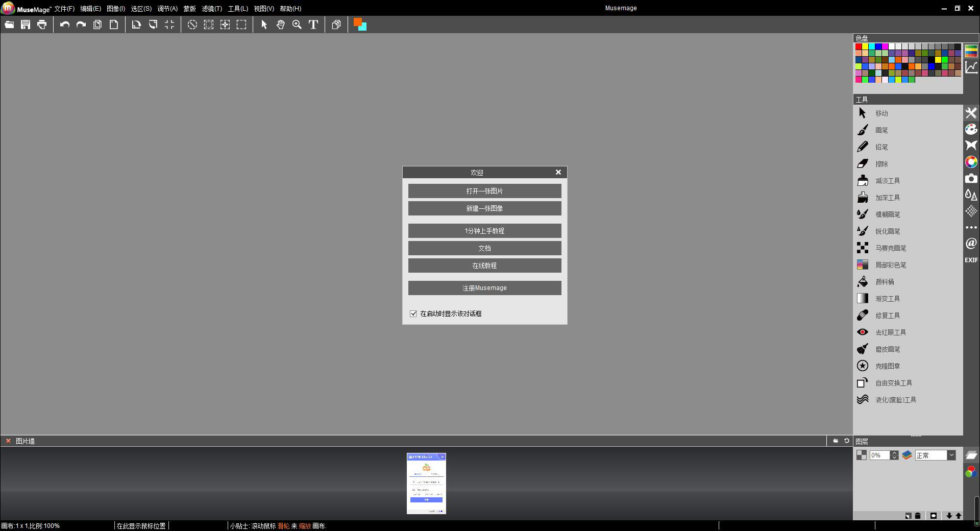Open the 帮助(H) menu
Screen dimensions: 980x531
(290, 9)
